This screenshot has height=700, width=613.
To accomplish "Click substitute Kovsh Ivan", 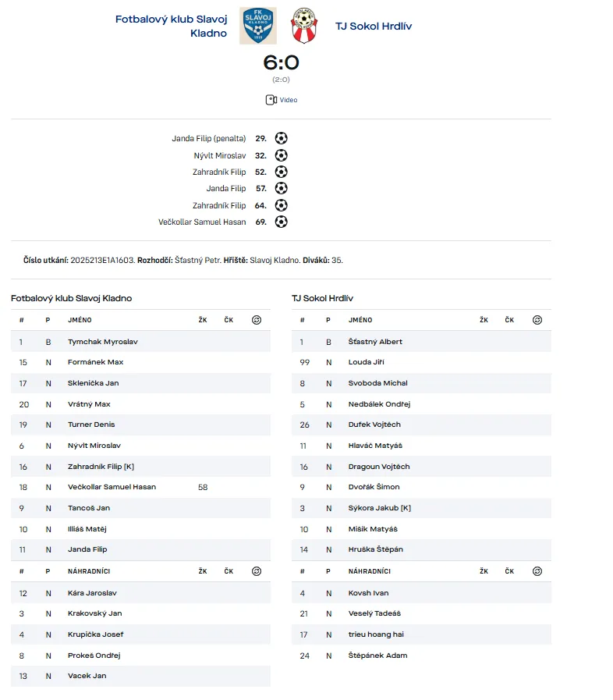I will pyautogui.click(x=368, y=593).
